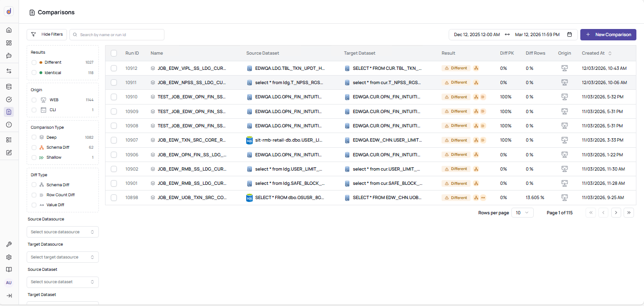
Task: Click the New Comparison button
Action: (608, 34)
